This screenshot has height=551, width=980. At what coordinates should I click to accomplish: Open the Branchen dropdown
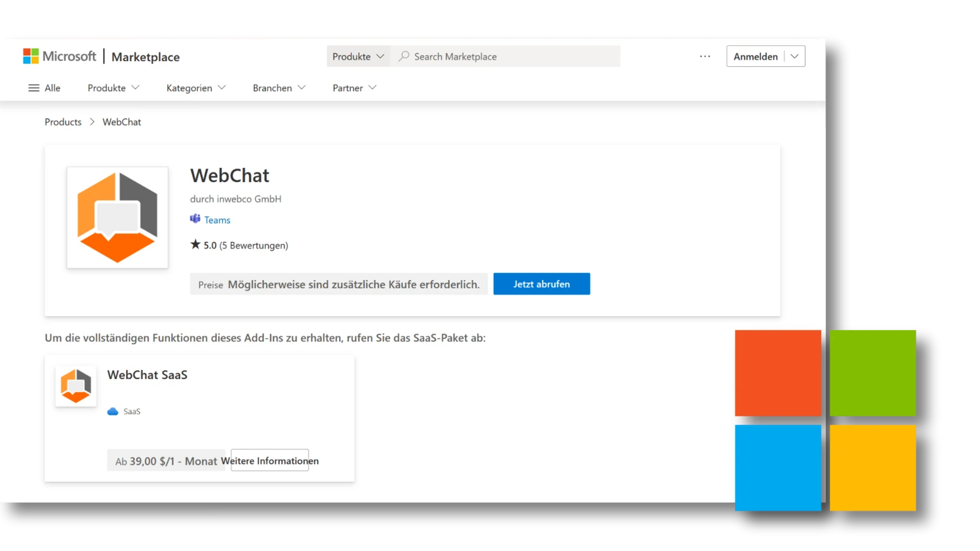point(279,88)
